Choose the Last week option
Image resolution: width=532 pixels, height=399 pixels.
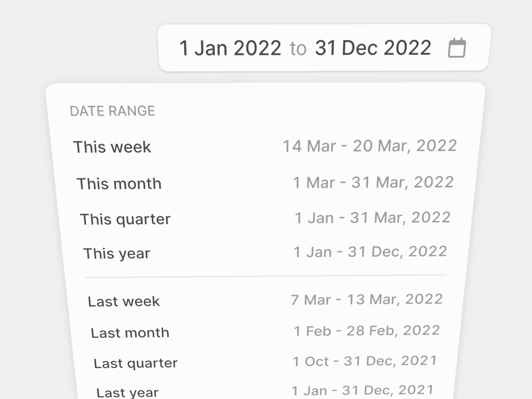tap(124, 301)
